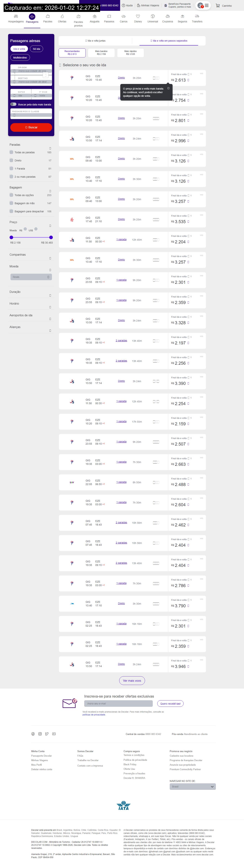Image resolution: width=244 pixels, height=868 pixels.
Task: Click the Ver mais voos button
Action: point(132,681)
